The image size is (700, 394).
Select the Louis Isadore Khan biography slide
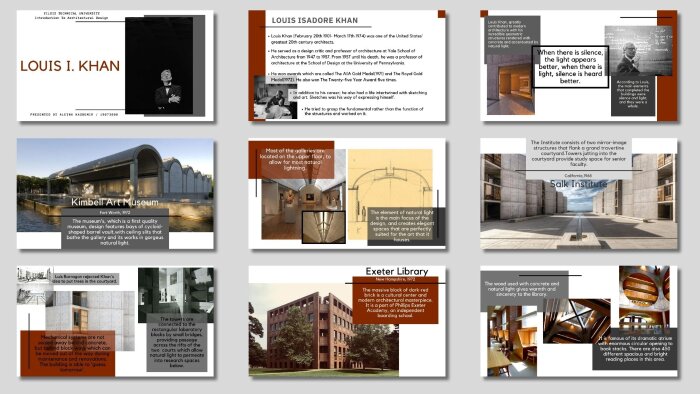tap(347, 66)
